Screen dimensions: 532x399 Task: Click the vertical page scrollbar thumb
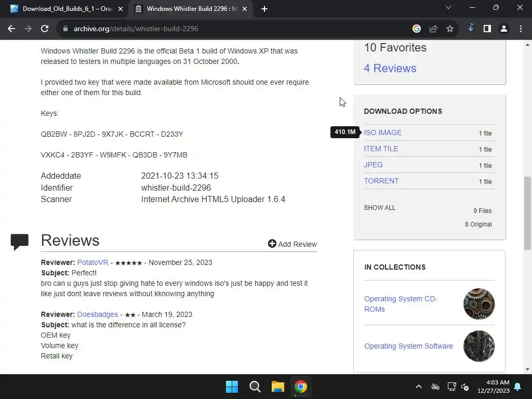(527, 213)
